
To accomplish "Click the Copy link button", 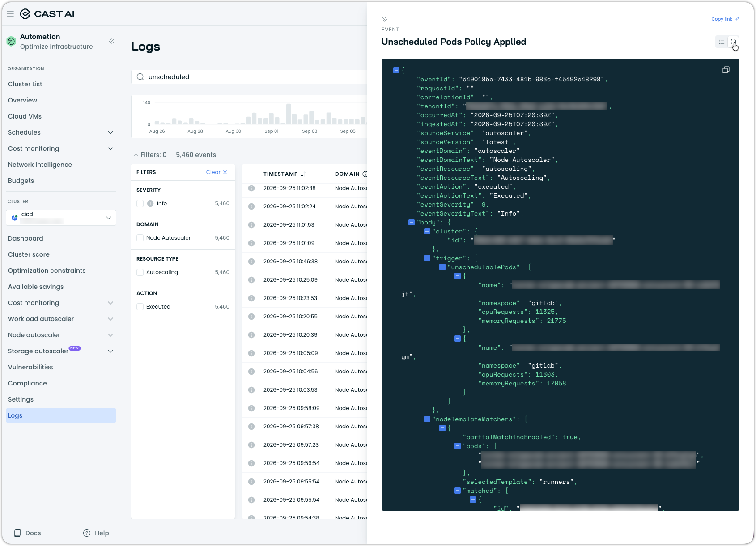I will 725,19.
